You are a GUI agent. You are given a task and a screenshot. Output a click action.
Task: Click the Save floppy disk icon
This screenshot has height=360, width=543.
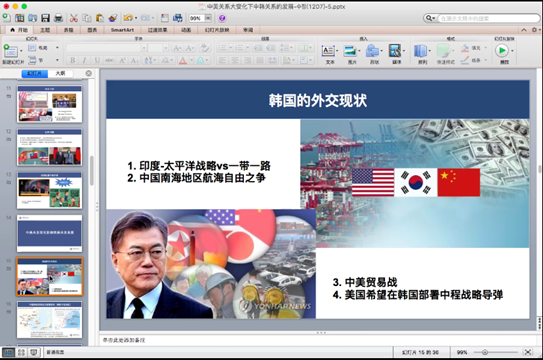[x=45, y=18]
